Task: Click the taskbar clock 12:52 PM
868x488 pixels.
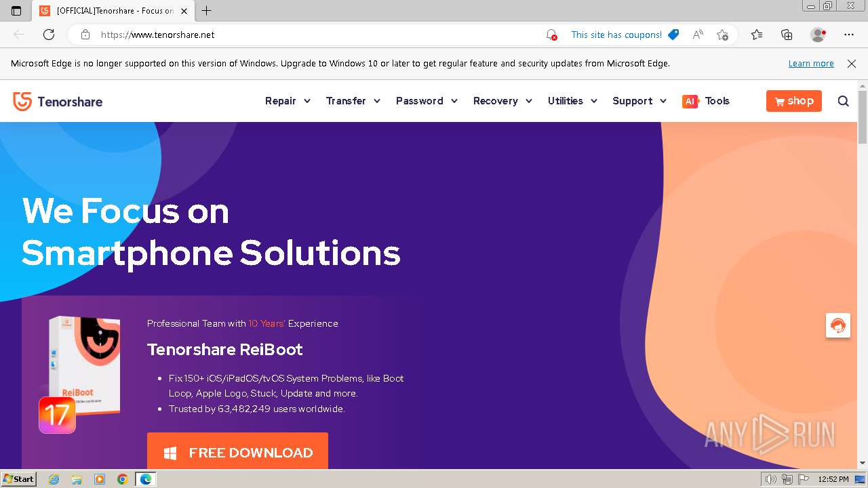Action: point(833,479)
